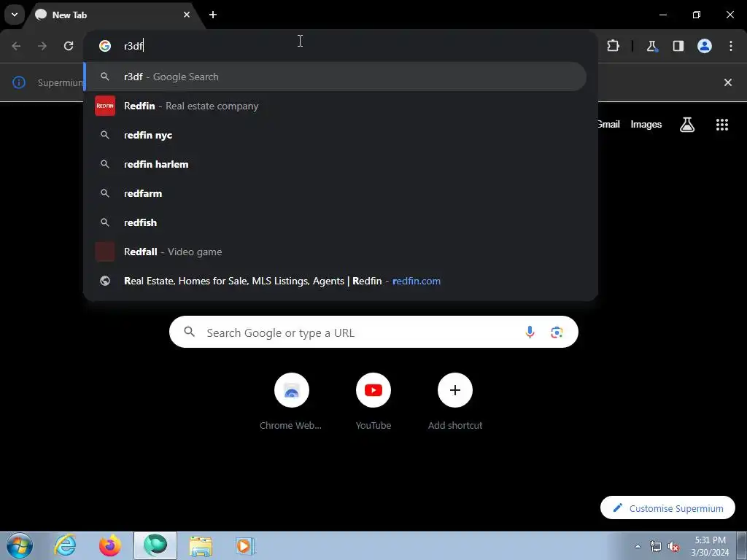Go forward with the forward arrow
747x560 pixels.
42,46
